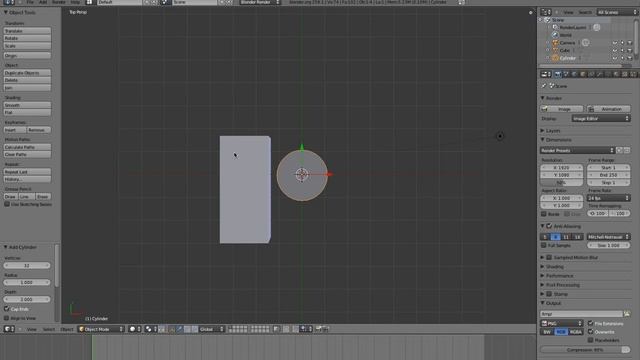
Task: Click the OpenGL render icon in 3D header
Action: pyautogui.click(x=319, y=329)
